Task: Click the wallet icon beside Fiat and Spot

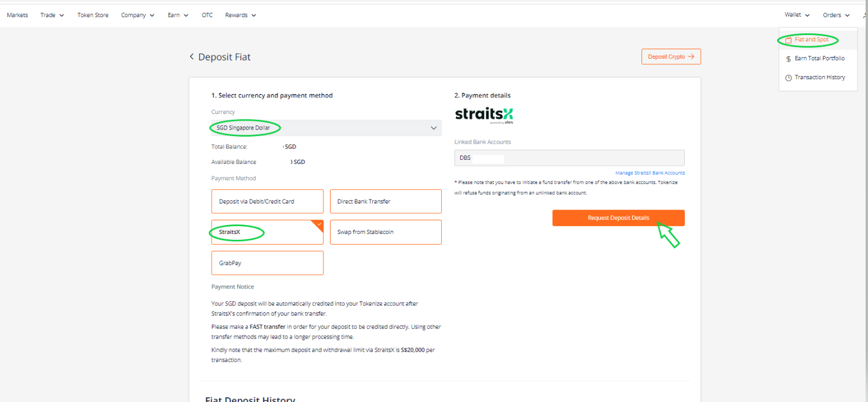Action: pyautogui.click(x=788, y=40)
